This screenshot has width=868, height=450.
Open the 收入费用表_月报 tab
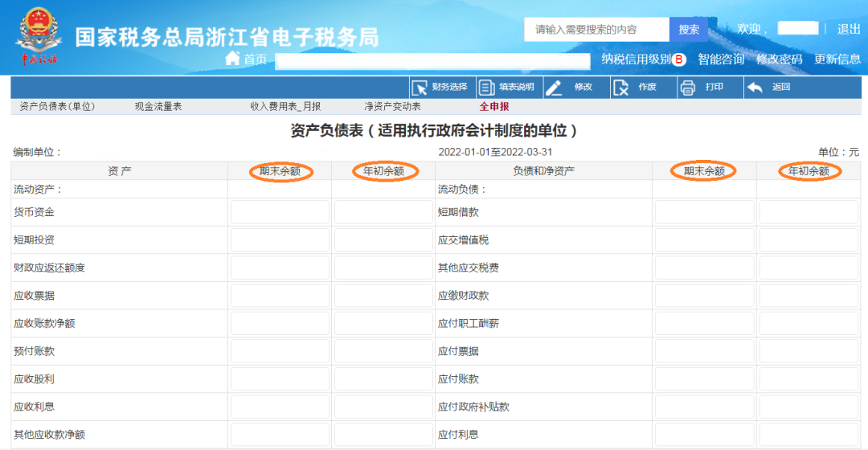(285, 106)
